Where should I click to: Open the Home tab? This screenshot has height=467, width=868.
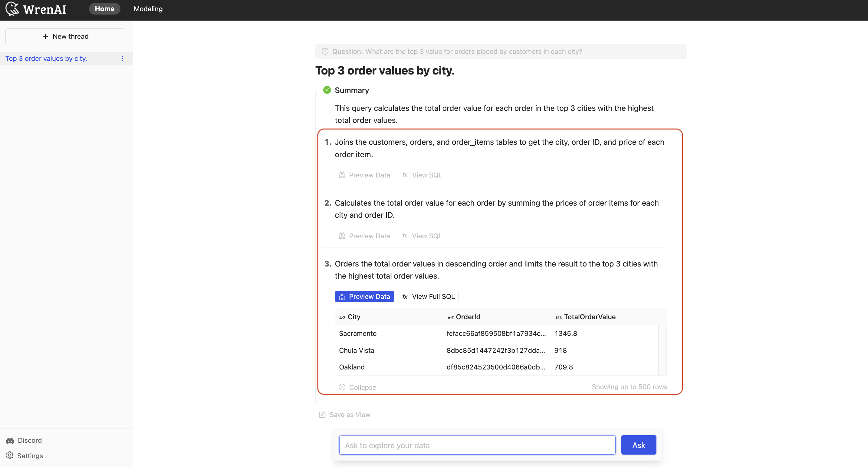(x=104, y=9)
